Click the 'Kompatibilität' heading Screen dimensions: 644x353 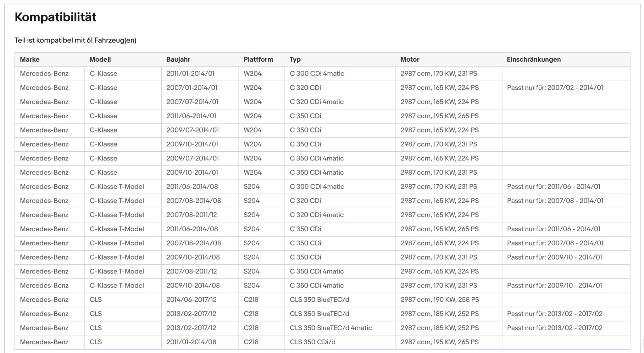55,17
